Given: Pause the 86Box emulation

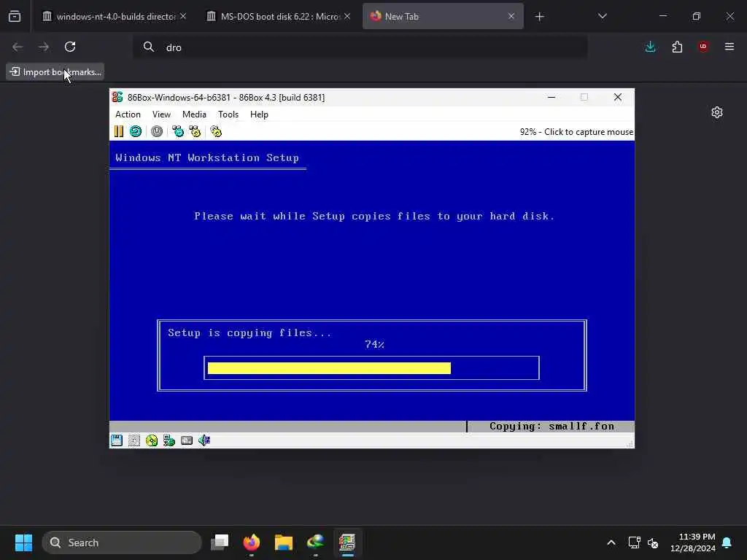Looking at the screenshot, I should coord(119,131).
